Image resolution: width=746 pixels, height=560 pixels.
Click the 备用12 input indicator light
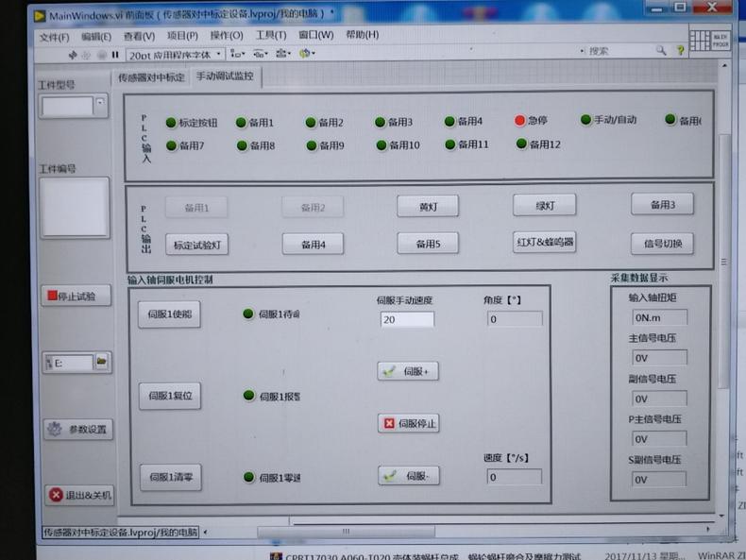click(x=521, y=144)
